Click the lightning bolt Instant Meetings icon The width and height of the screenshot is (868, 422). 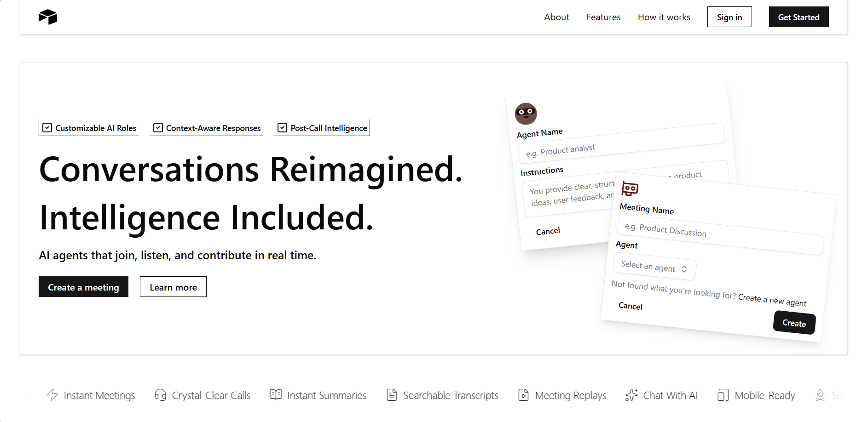pos(52,395)
